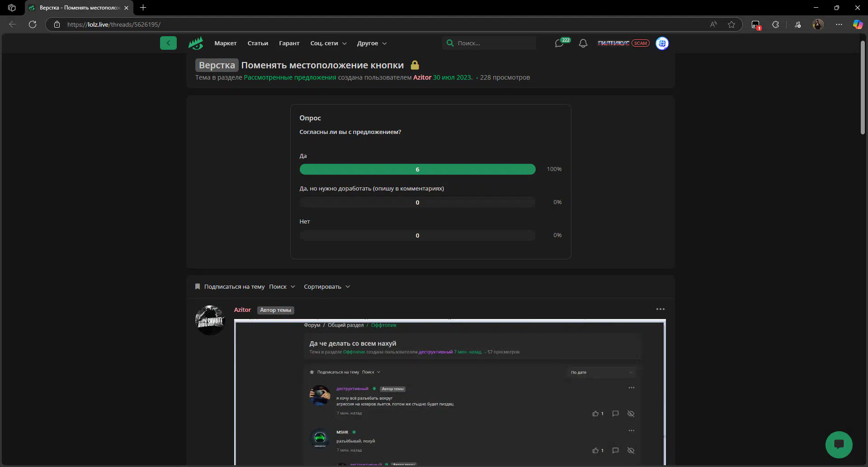Click bookmark icon beside Подписаться на тему

click(x=198, y=286)
